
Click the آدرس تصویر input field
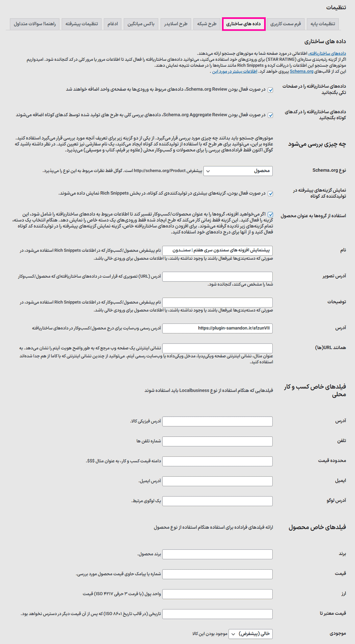[217, 276]
